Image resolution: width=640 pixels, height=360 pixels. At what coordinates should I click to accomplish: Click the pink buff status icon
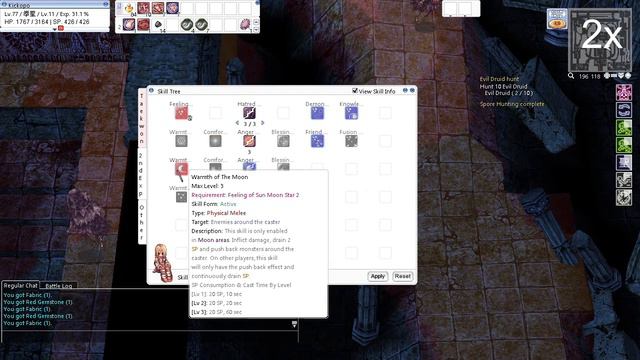624,93
